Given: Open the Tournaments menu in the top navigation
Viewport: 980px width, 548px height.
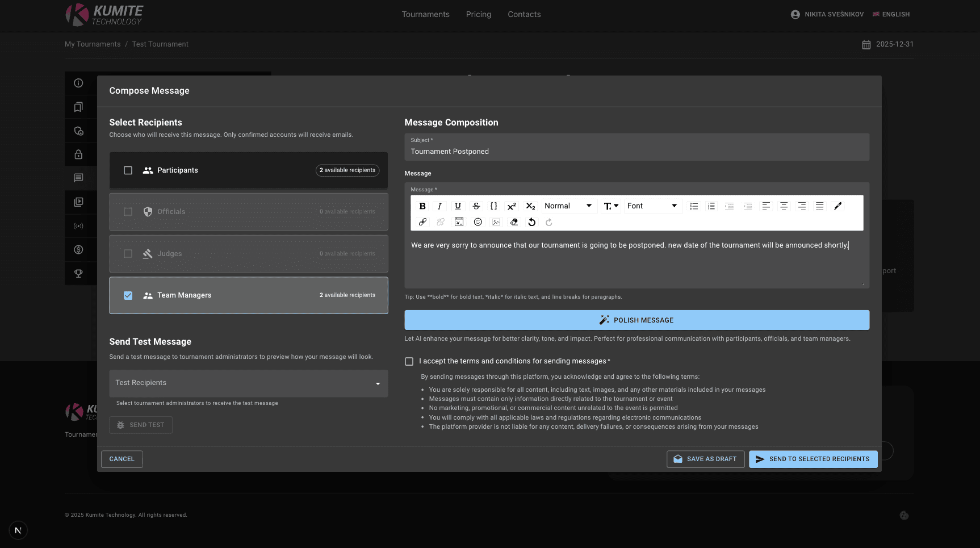Looking at the screenshot, I should [425, 14].
